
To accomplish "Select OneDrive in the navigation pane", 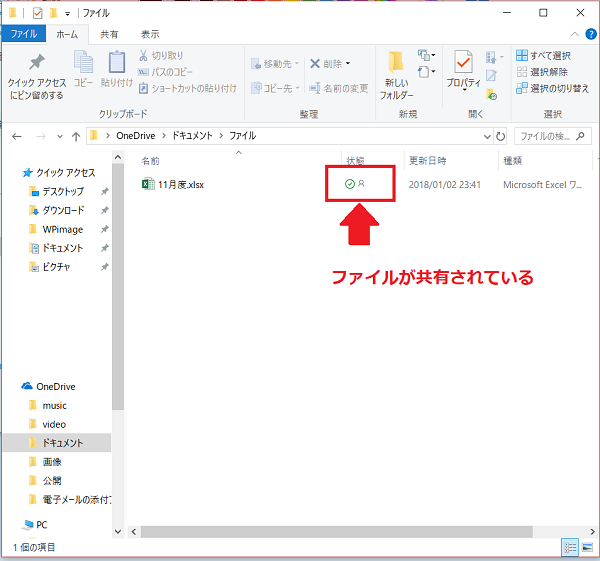I will point(48,387).
